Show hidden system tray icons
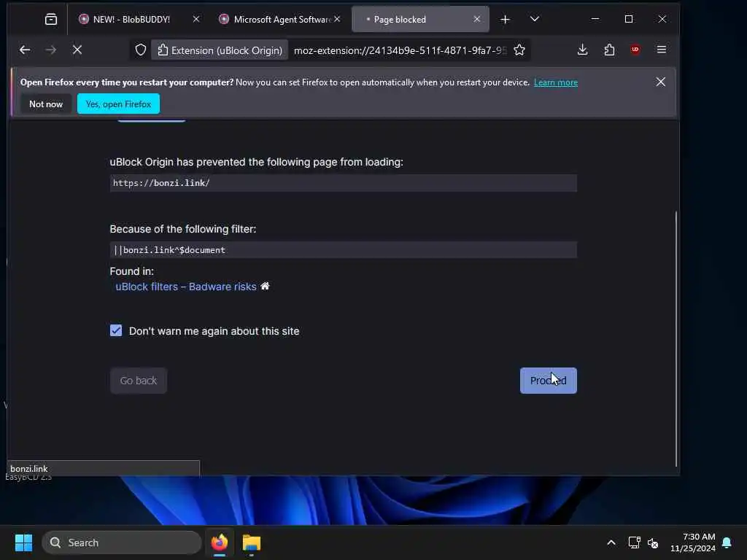 pos(611,542)
